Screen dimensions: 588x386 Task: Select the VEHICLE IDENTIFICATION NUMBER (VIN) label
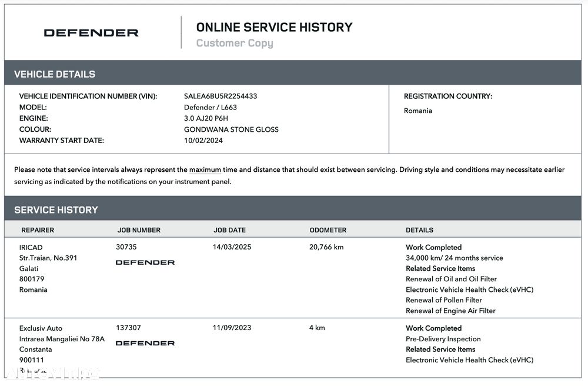tap(88, 96)
